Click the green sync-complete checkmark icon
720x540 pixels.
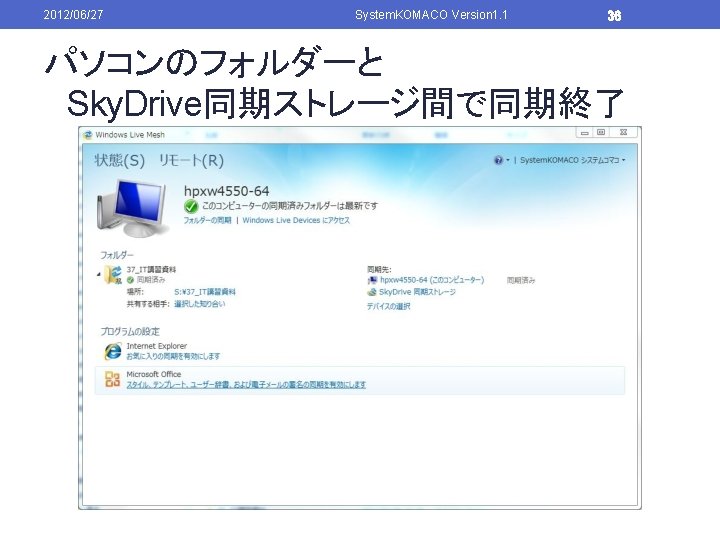click(191, 206)
